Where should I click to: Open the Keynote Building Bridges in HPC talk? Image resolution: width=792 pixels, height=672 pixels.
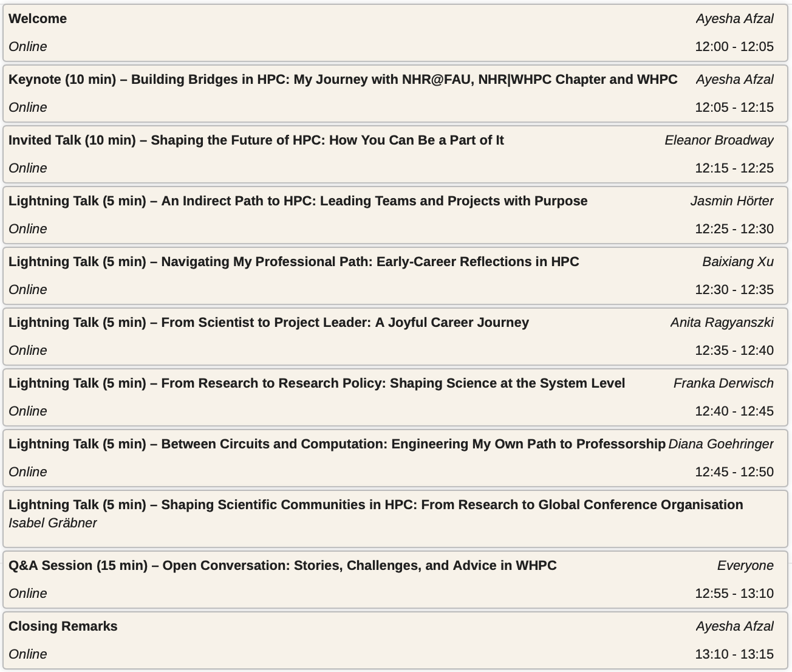pos(343,80)
